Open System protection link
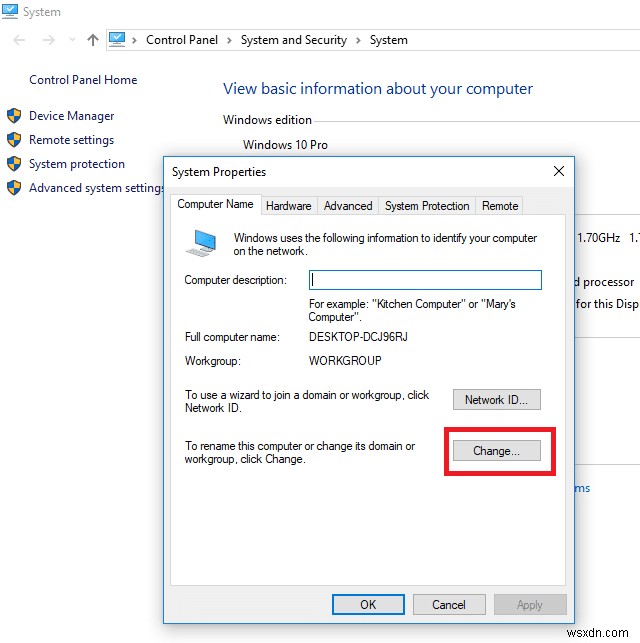640x643 pixels. pos(77,164)
